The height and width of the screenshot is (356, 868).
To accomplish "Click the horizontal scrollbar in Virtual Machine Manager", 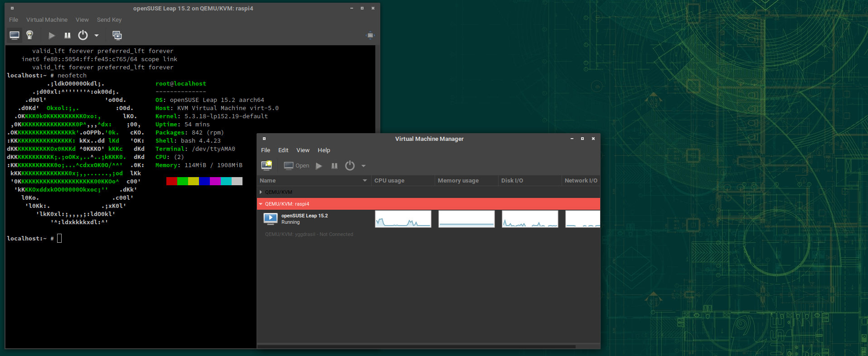I will point(417,346).
